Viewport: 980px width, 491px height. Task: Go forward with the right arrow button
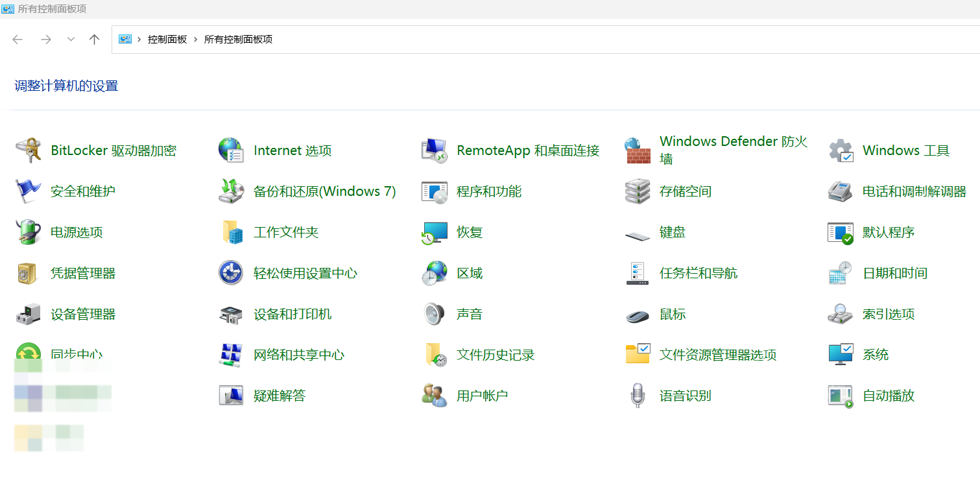coord(45,40)
